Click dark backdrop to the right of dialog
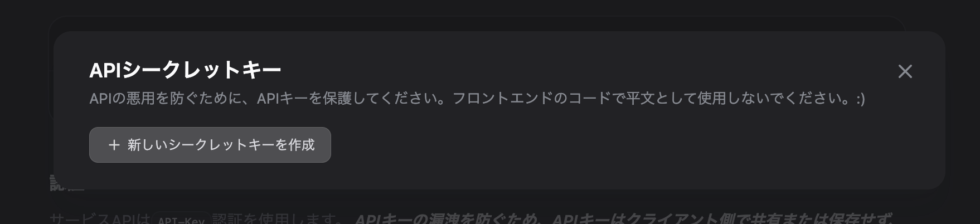 click(963, 111)
